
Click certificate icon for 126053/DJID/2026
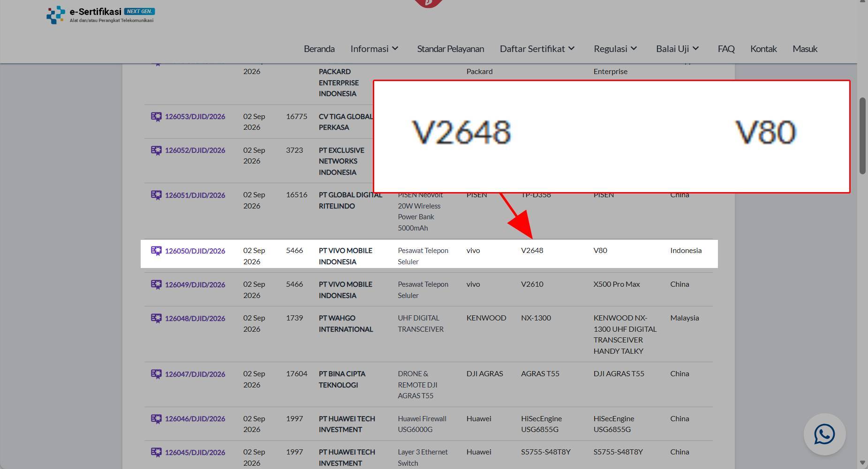156,117
